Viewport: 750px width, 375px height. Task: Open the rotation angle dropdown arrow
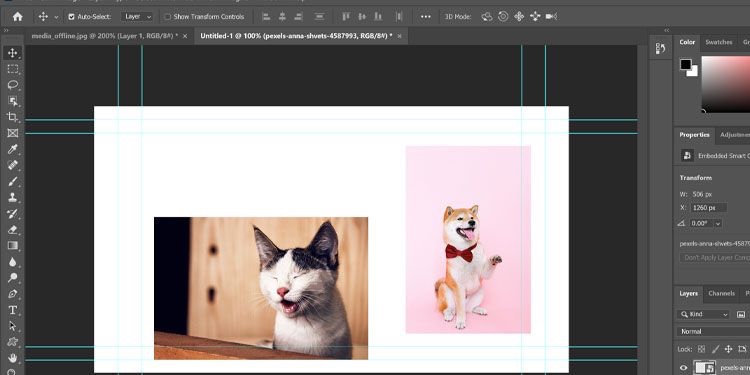[718, 224]
